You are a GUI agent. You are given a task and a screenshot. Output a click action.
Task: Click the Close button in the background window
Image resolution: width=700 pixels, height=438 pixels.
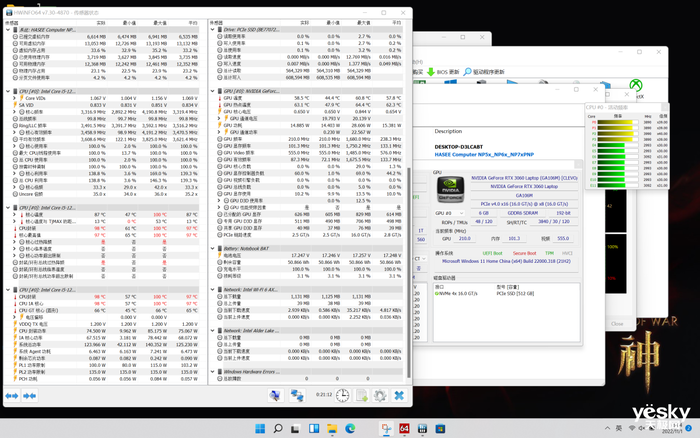tap(617, 324)
